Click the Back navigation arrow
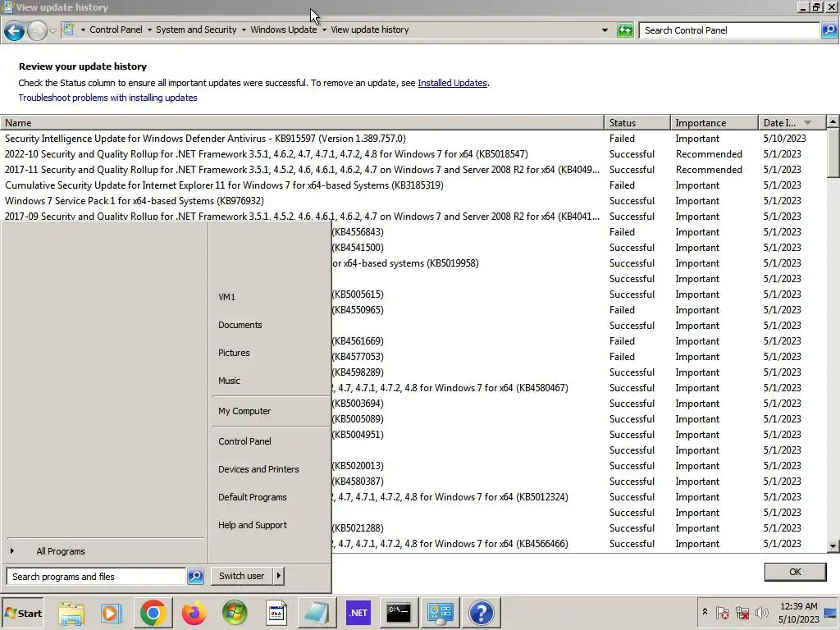This screenshot has height=630, width=840. pos(15,30)
